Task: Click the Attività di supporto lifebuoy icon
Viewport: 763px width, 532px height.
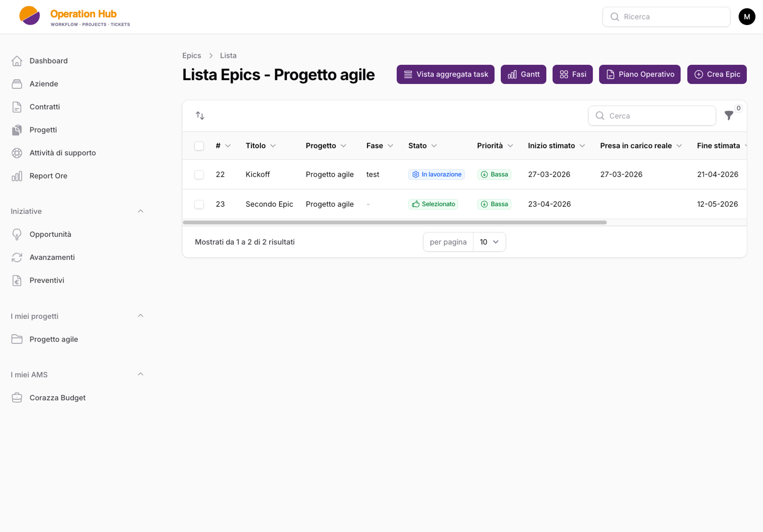Action: tap(17, 153)
